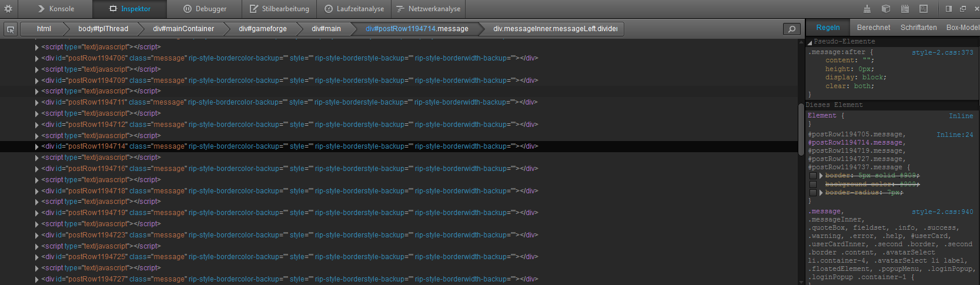The height and width of the screenshot is (285, 980).
Task: Click the 'Dieses Element' section header
Action: coord(834,105)
